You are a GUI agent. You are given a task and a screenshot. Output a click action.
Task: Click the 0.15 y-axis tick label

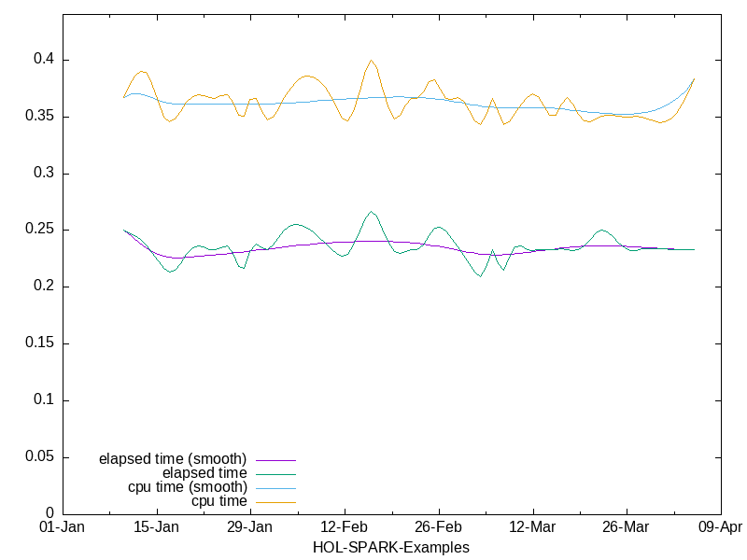pos(41,343)
